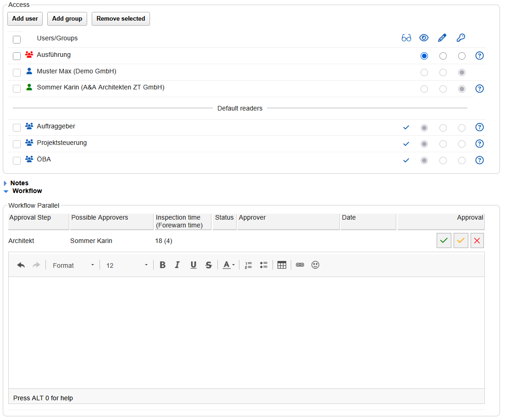Open the emoji smiley picker

click(315, 265)
